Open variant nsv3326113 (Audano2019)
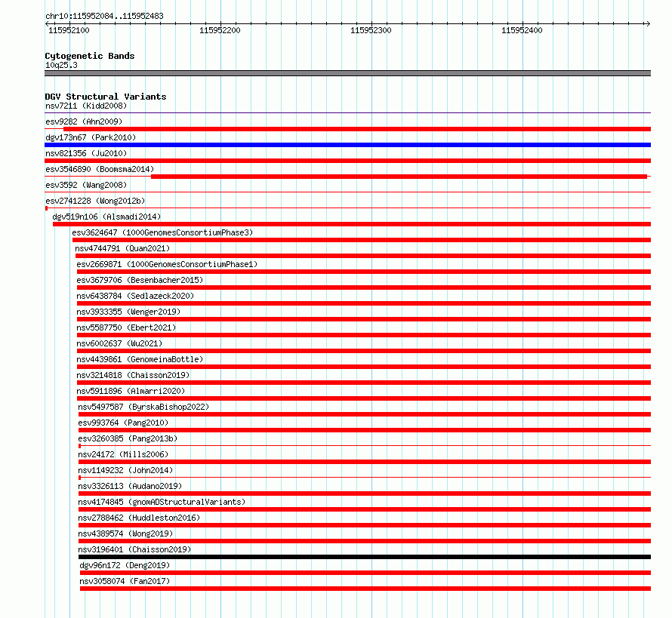The height and width of the screenshot is (618, 672). point(130,486)
